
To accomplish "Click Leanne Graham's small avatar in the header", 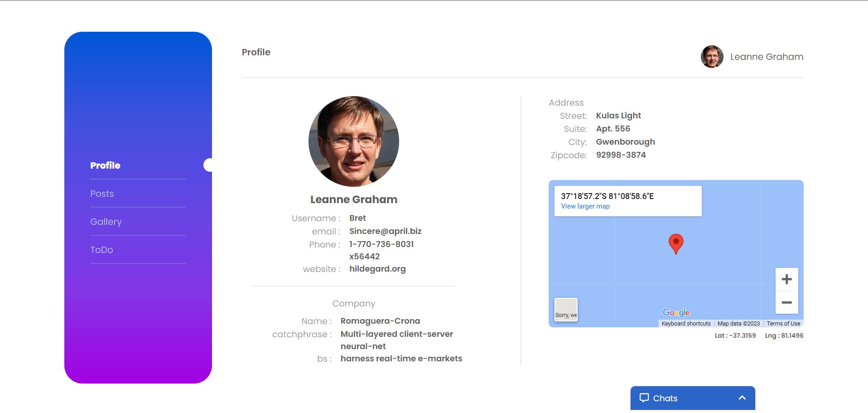I will (711, 57).
